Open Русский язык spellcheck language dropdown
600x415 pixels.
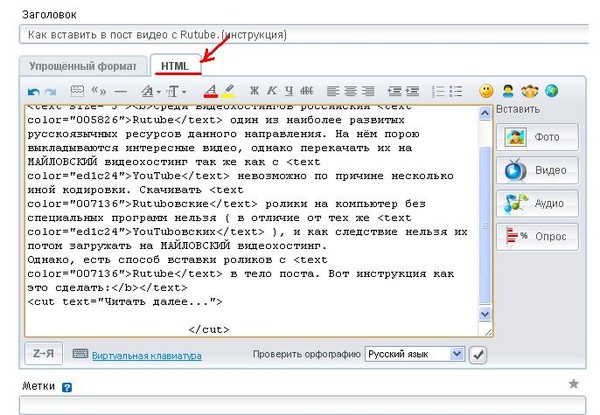tap(414, 354)
